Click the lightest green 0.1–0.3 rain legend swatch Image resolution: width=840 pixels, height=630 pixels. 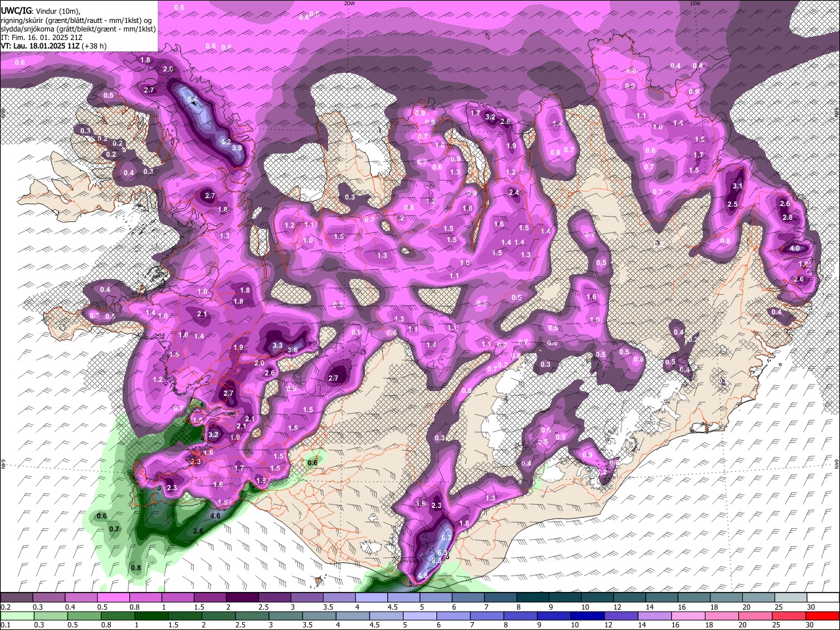17,616
